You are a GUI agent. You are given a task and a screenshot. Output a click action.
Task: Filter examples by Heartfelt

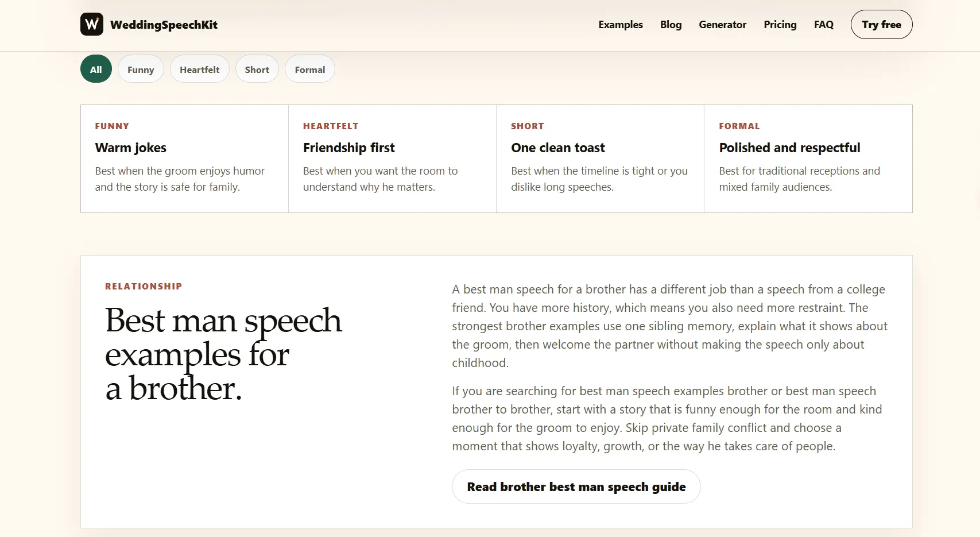[x=199, y=69]
